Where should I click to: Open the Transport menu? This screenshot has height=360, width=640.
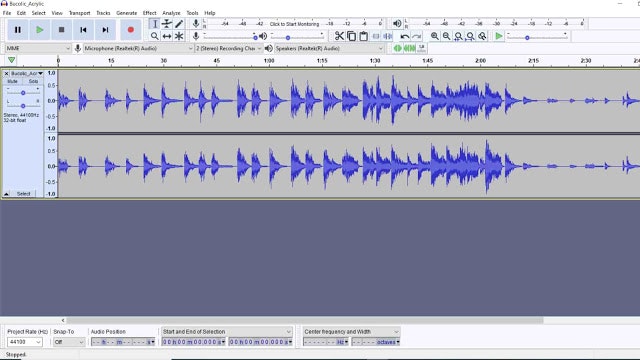(x=80, y=13)
